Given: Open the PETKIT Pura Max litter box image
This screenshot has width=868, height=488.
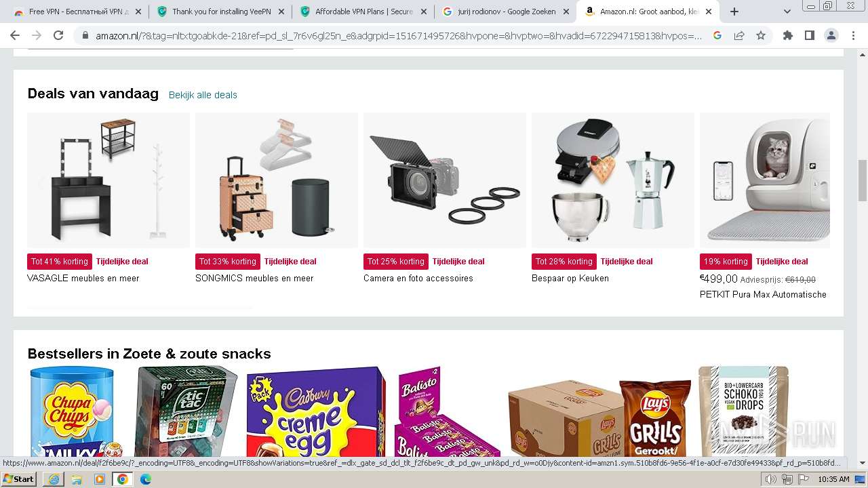Looking at the screenshot, I should pyautogui.click(x=765, y=180).
